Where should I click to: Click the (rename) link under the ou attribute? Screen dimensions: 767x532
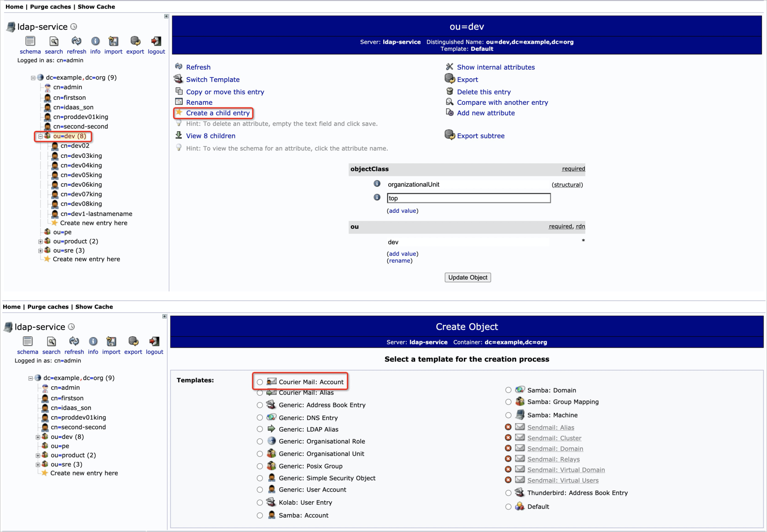click(x=399, y=261)
